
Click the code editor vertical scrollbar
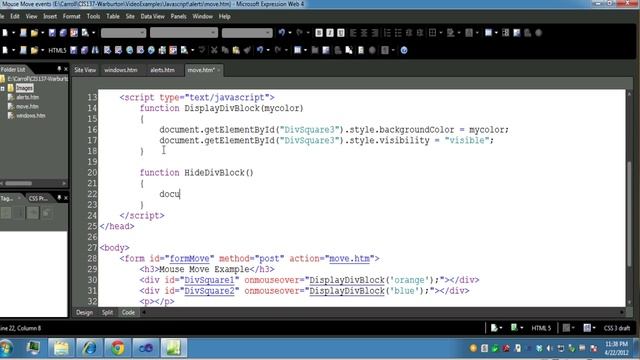point(630,198)
